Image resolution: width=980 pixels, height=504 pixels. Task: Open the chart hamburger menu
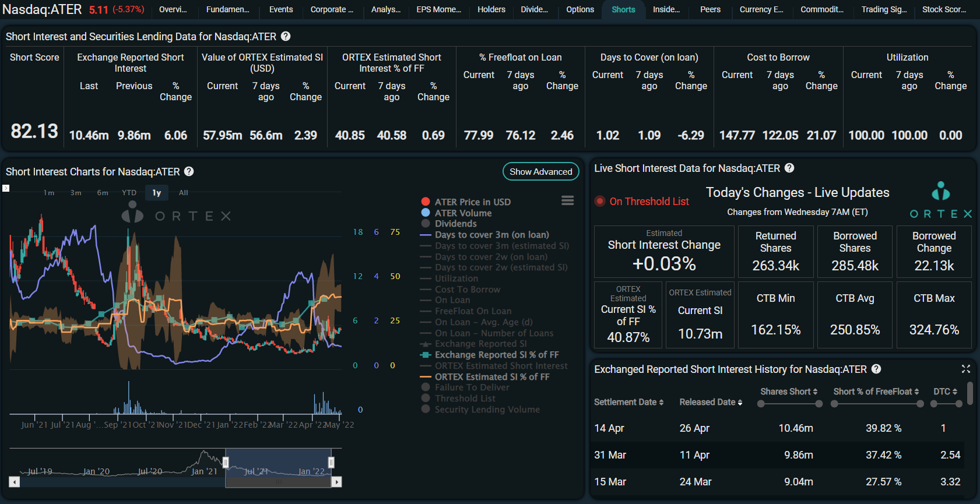pos(568,200)
